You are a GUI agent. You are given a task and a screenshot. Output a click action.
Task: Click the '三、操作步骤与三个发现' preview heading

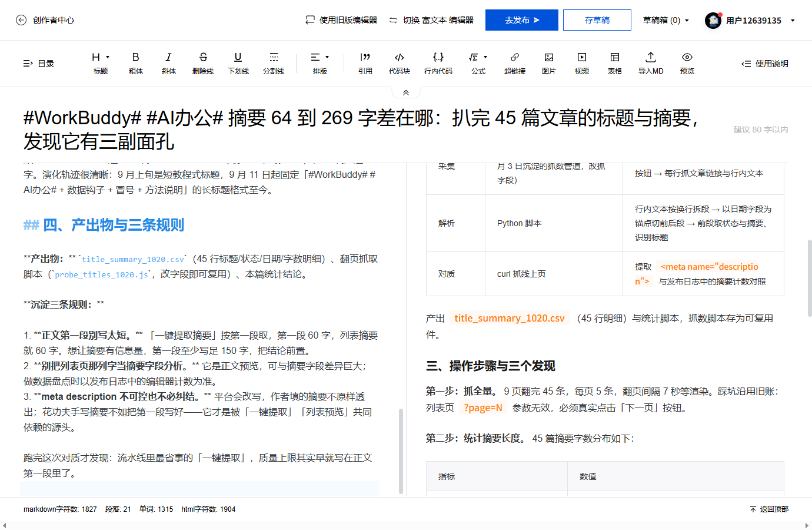pyautogui.click(x=491, y=366)
